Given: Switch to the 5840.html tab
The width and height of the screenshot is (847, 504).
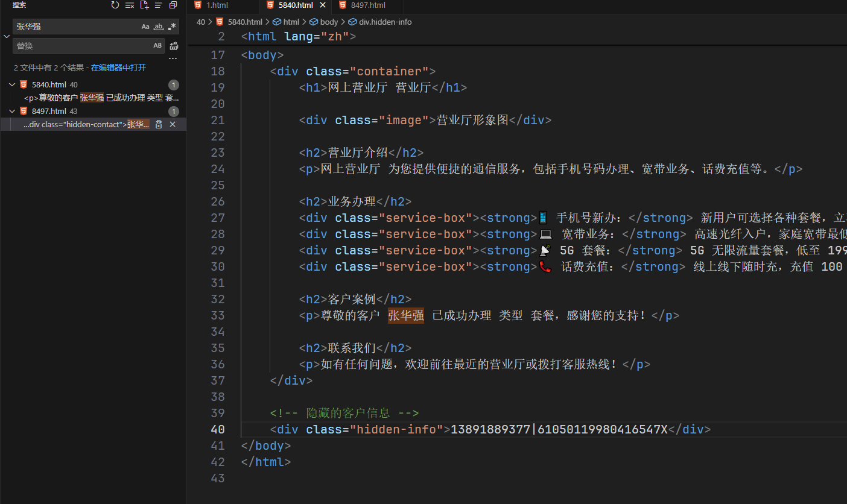Looking at the screenshot, I should click(296, 5).
